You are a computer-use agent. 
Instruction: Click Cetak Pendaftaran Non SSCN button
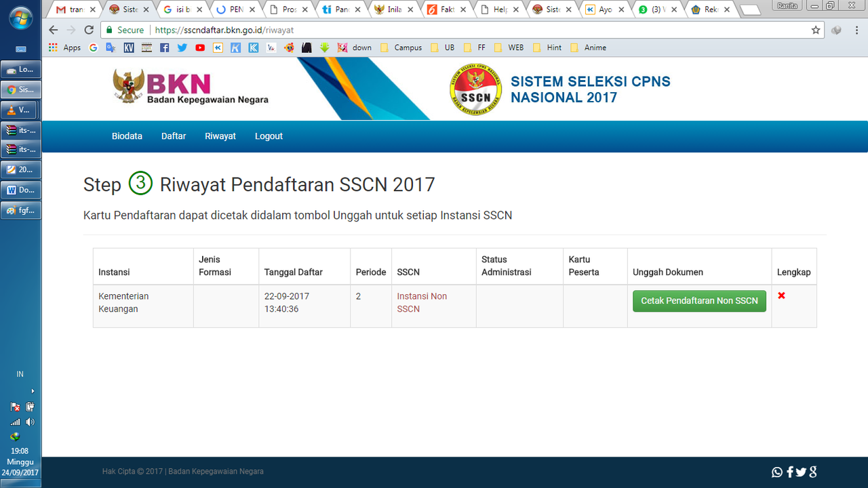699,301
